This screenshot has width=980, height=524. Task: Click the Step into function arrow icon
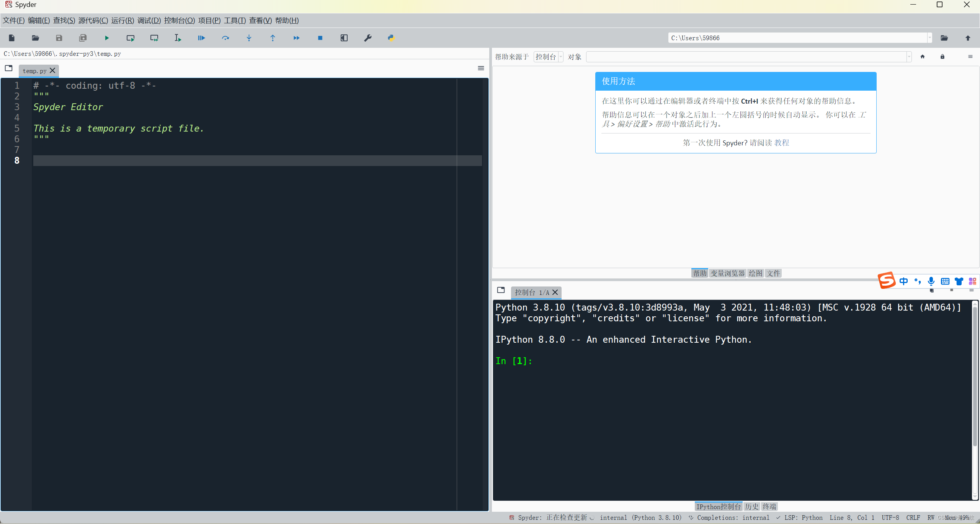249,38
